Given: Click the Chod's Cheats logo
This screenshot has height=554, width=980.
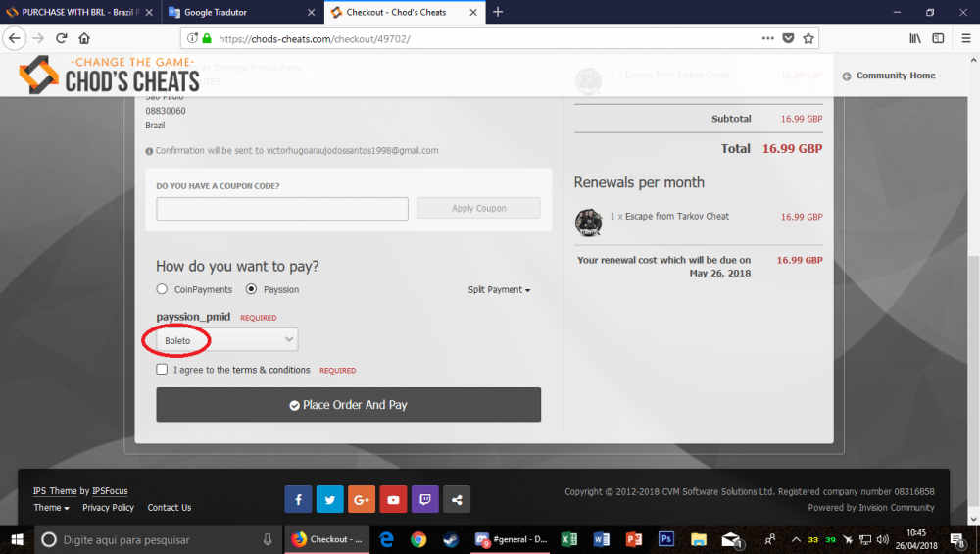Looking at the screenshot, I should 110,75.
